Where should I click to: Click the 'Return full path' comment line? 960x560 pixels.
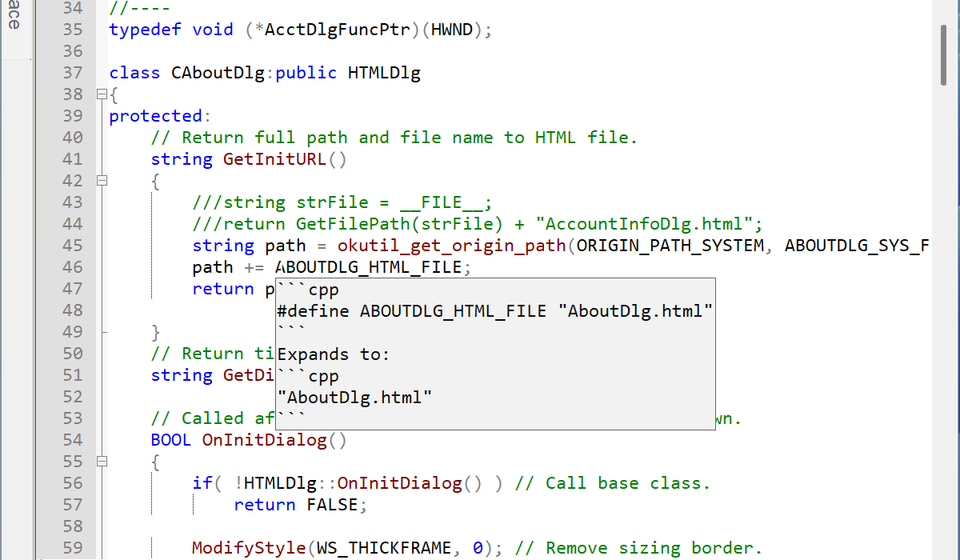(394, 138)
